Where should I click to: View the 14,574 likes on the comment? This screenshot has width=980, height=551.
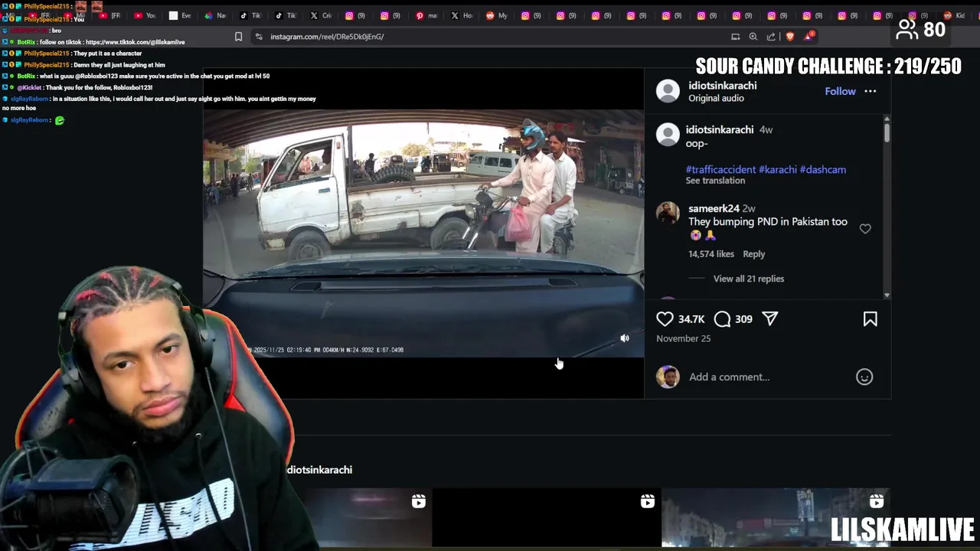pos(711,254)
